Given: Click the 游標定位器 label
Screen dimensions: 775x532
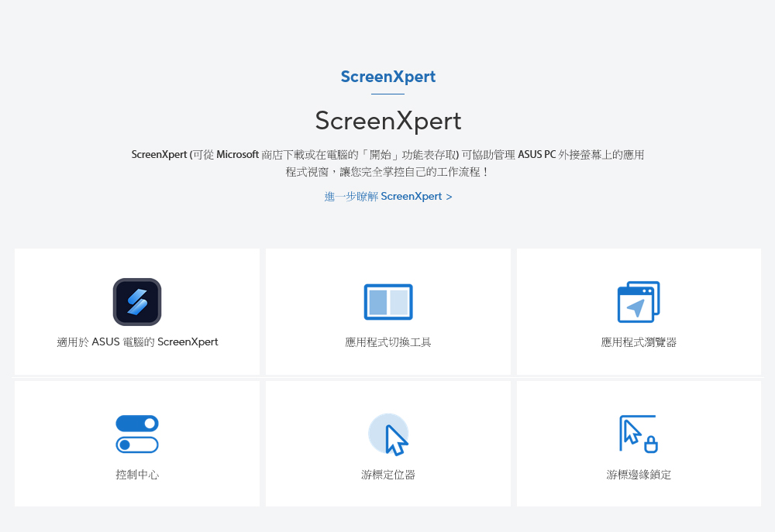Looking at the screenshot, I should (x=388, y=475).
